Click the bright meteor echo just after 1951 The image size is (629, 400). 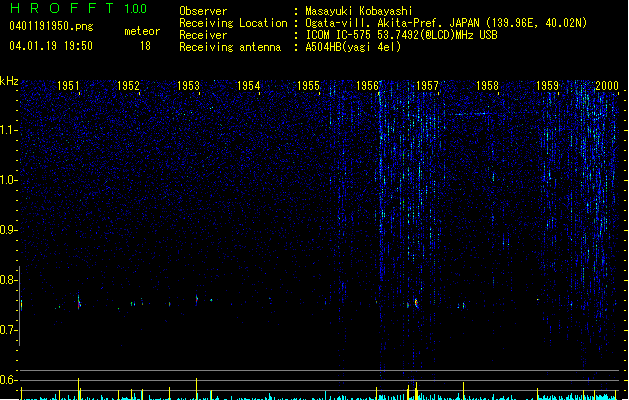[79, 302]
